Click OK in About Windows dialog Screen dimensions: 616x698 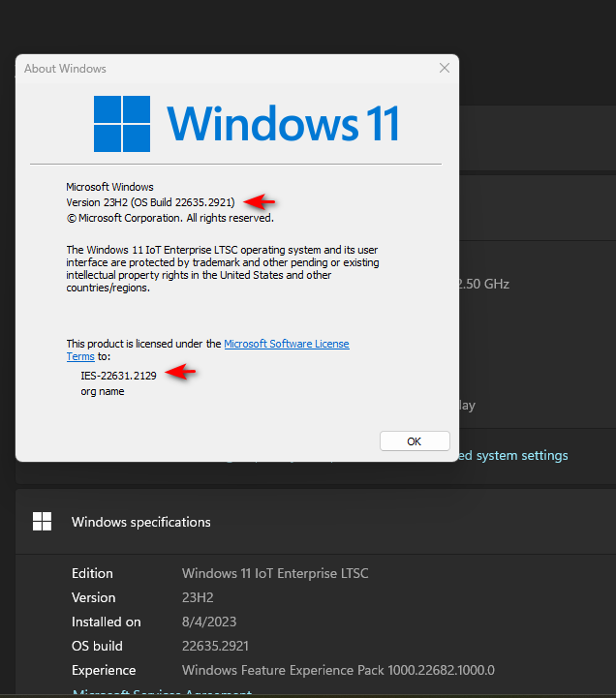[415, 441]
